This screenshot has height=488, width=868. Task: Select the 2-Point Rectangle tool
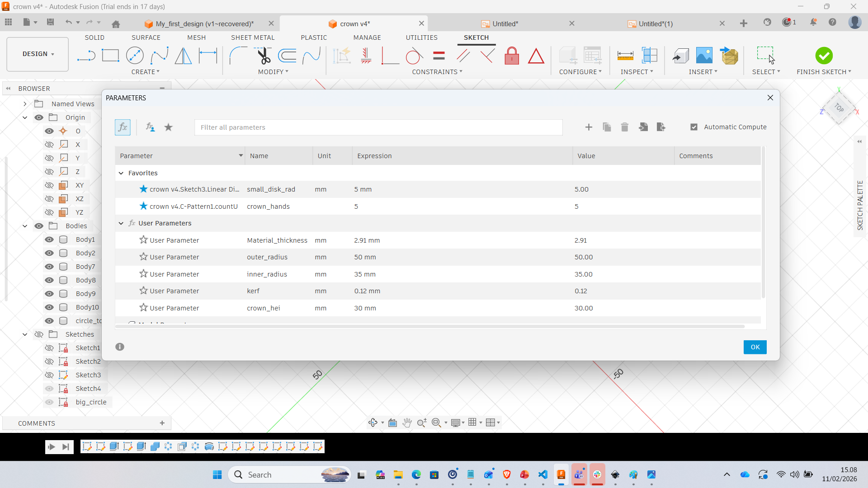[110, 55]
